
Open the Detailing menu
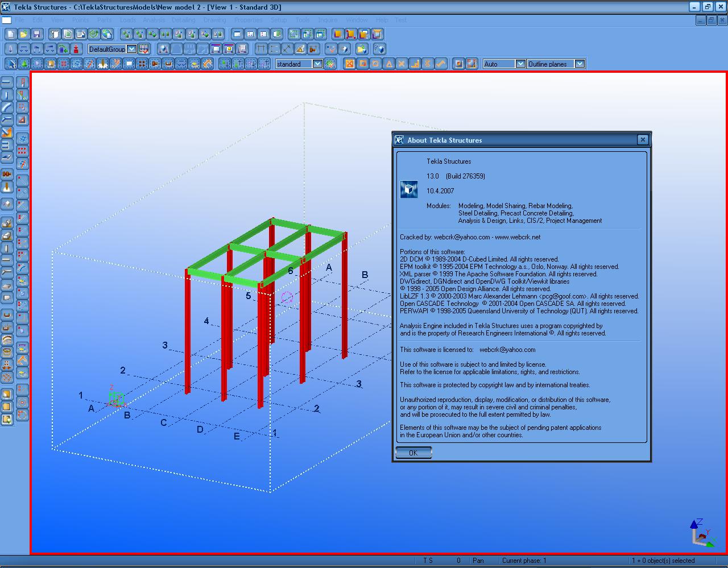183,20
